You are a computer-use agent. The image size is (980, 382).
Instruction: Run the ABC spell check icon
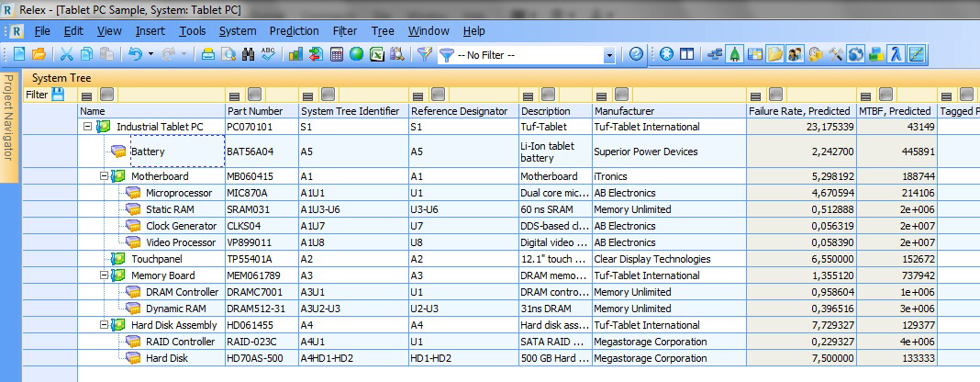click(x=268, y=54)
